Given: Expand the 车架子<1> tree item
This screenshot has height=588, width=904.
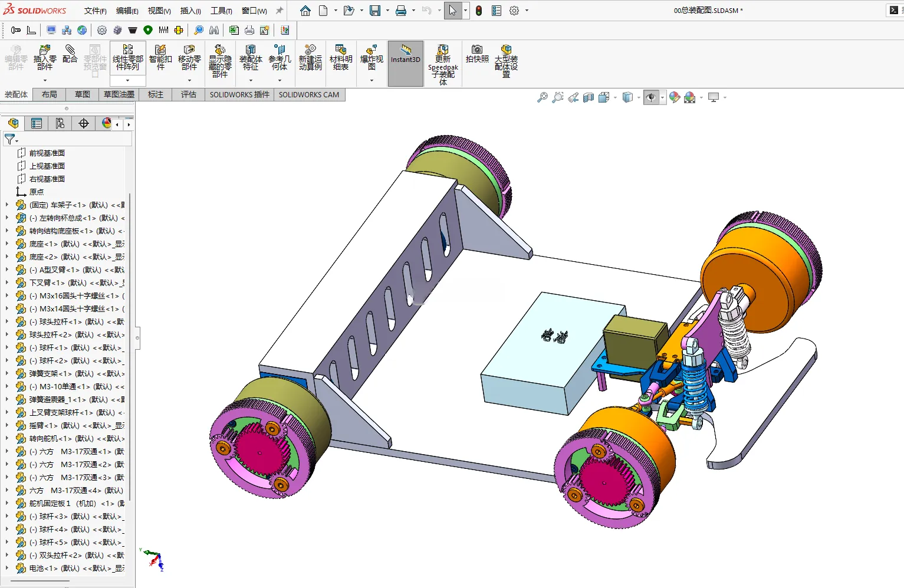Looking at the screenshot, I should (x=7, y=205).
